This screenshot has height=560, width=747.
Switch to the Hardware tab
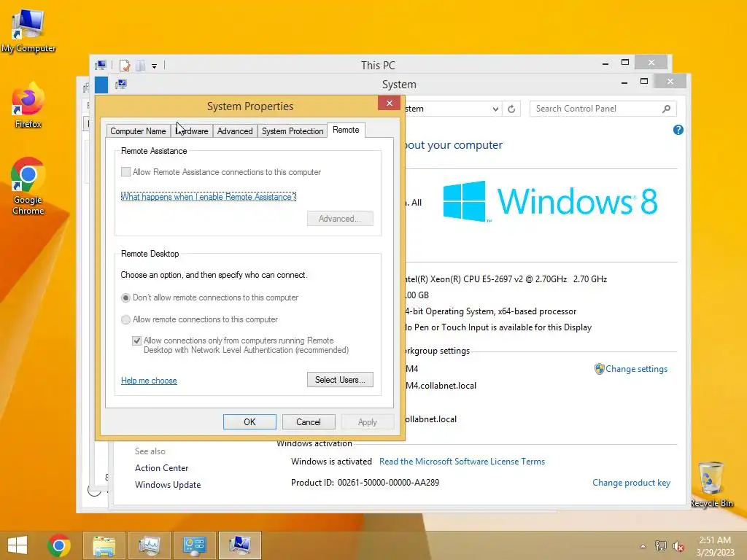(192, 131)
